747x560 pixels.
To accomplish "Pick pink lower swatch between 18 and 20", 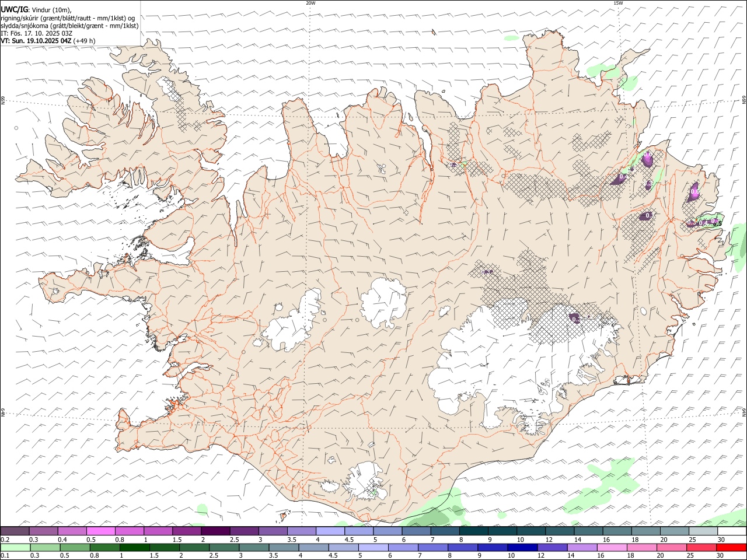I will coord(641,548).
